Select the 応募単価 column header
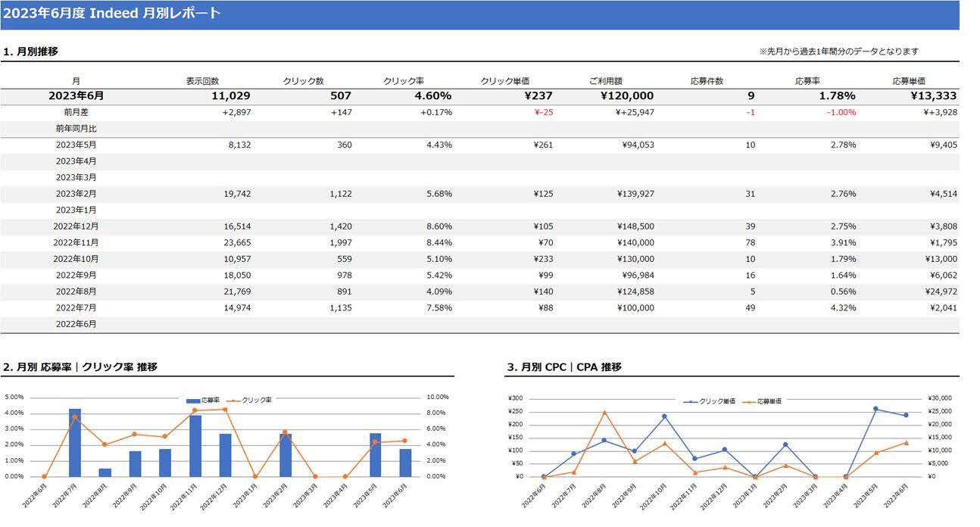Screen dimensions: 980x527 click(909, 81)
